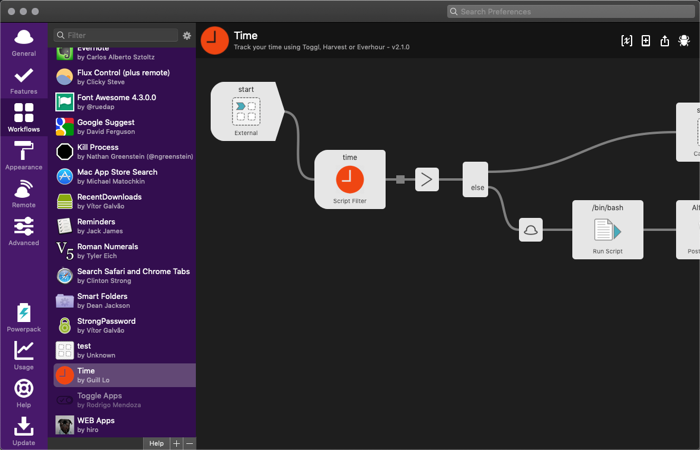The image size is (700, 450).
Task: Select the Time workflow by Guill Lo
Action: click(x=125, y=375)
